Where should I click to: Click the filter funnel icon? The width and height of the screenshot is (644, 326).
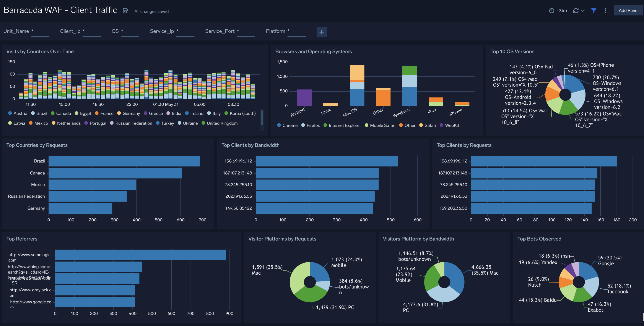[x=594, y=10]
